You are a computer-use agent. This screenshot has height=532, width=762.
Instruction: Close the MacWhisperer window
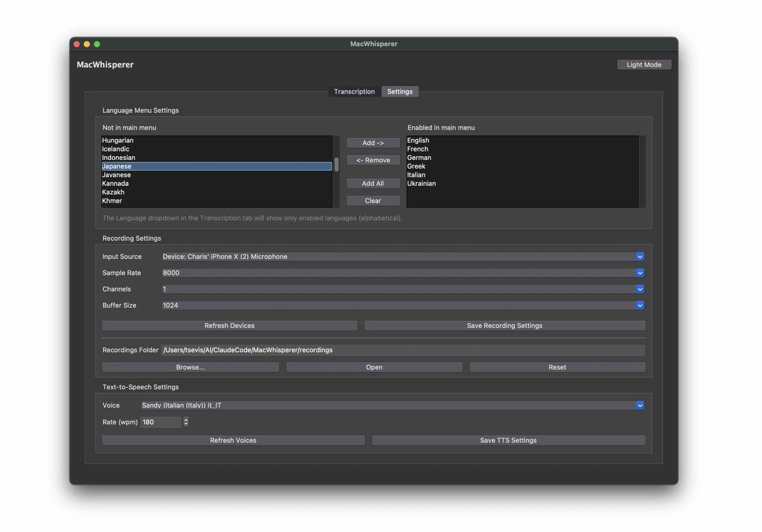click(x=77, y=44)
